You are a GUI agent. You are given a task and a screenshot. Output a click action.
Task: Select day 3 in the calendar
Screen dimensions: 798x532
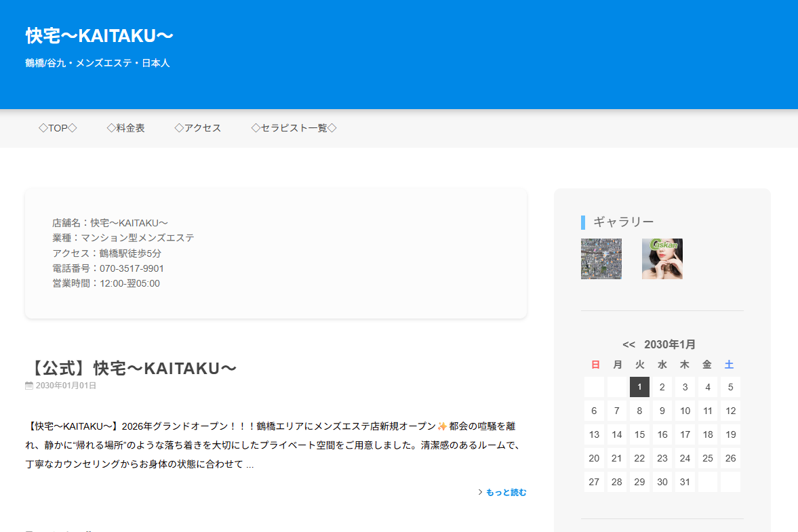point(685,387)
